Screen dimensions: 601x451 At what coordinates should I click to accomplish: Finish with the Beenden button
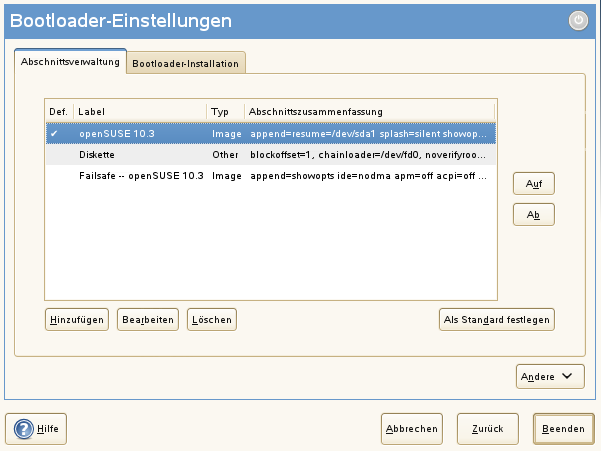click(x=563, y=429)
